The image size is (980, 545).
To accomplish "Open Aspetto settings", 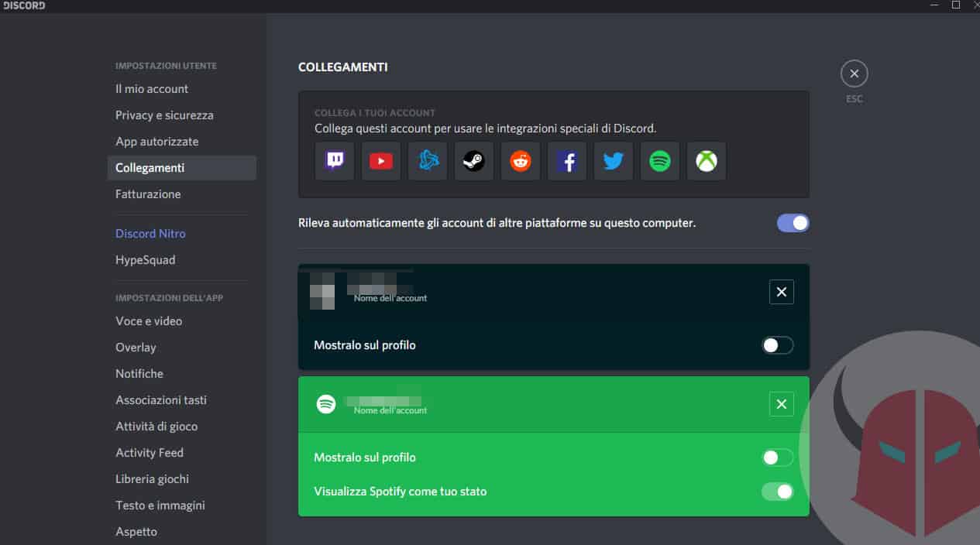I will (181, 532).
